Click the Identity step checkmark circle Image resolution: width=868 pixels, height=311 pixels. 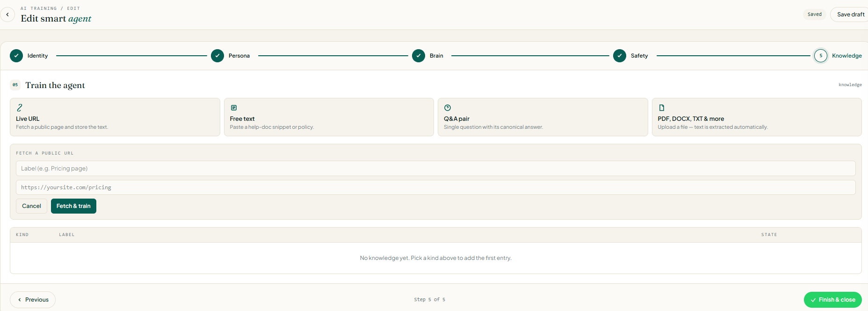pos(16,56)
